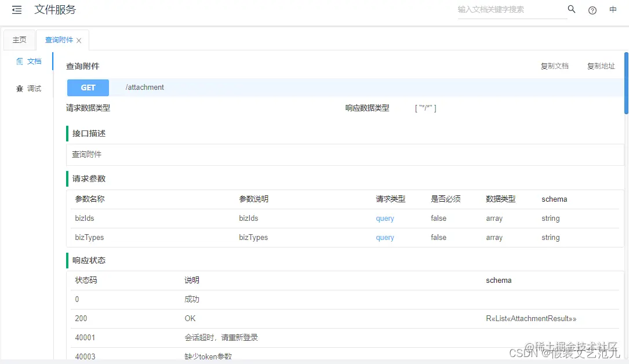
Task: Close the 查询附件 tab
Action: pyautogui.click(x=79, y=41)
